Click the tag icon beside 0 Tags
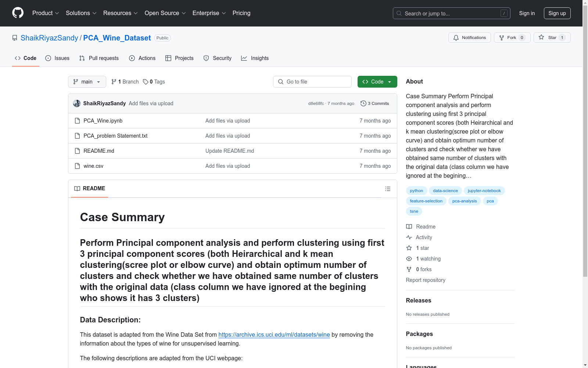This screenshot has width=588, height=368. (x=146, y=82)
